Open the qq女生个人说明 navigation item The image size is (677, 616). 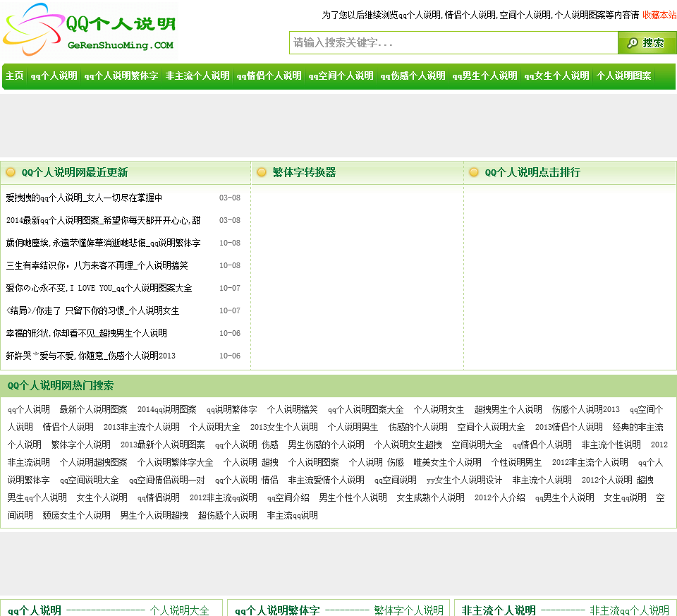point(556,76)
